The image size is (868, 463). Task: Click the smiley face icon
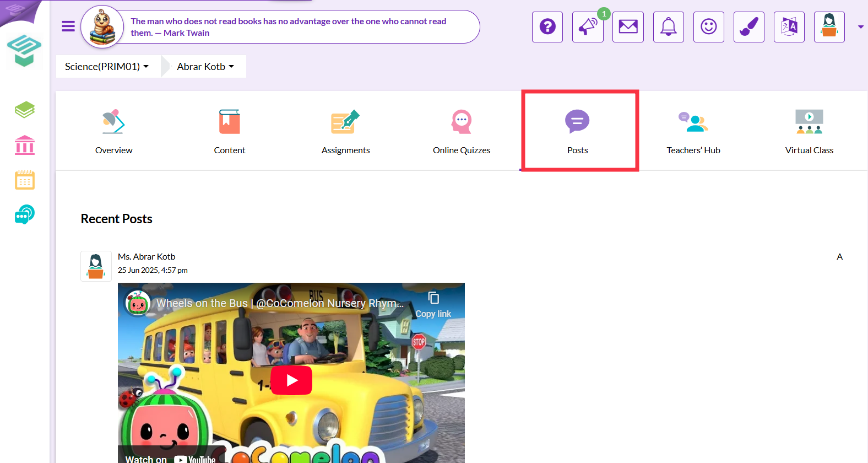709,26
